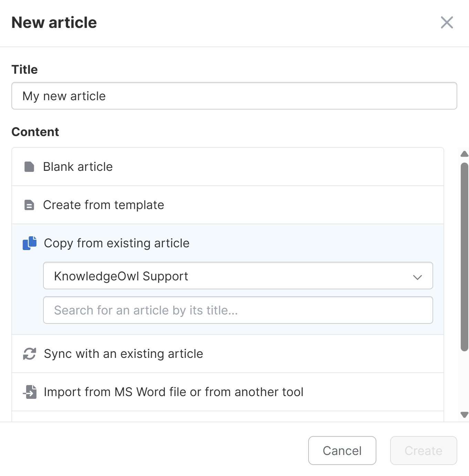Click the scrollbar up arrow
The image size is (469, 476).
pyautogui.click(x=464, y=154)
